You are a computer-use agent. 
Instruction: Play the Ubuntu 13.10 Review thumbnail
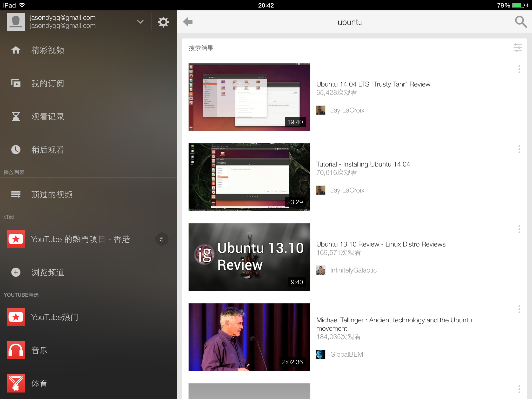click(249, 257)
